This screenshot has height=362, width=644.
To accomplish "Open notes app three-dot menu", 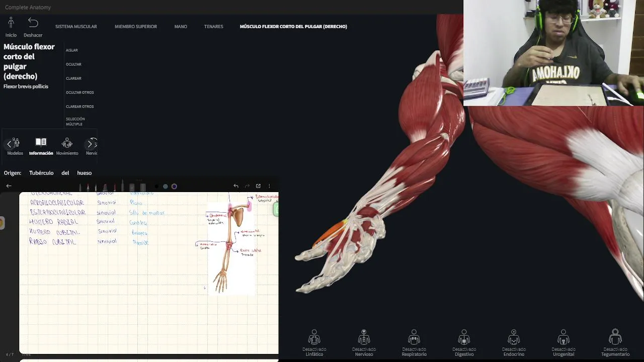I will point(269,186).
